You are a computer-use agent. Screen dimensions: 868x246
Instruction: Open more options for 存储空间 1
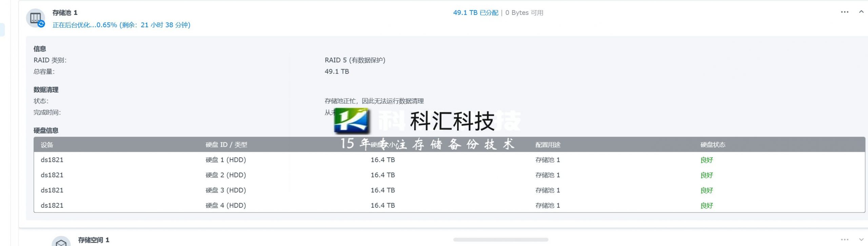(844, 240)
